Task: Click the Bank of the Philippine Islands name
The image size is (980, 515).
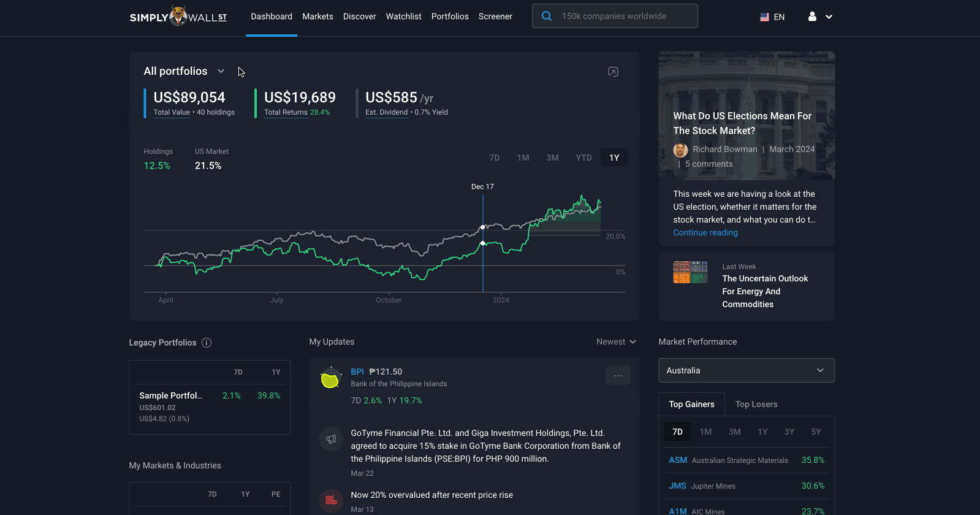Action: click(398, 384)
